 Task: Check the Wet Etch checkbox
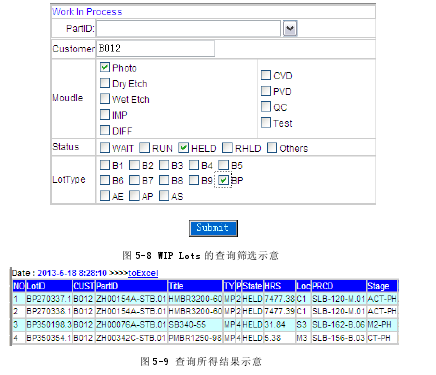click(x=105, y=99)
